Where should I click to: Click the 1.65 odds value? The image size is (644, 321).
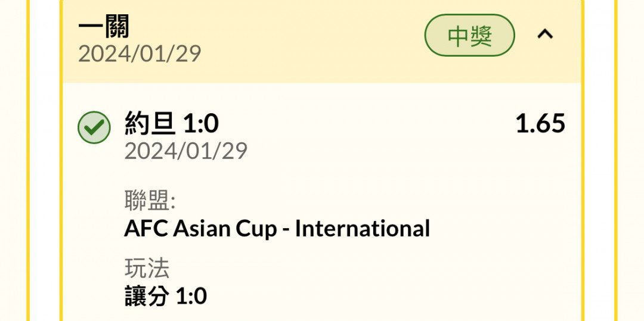(540, 124)
